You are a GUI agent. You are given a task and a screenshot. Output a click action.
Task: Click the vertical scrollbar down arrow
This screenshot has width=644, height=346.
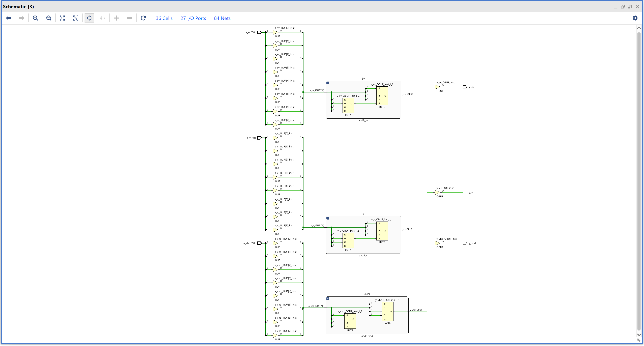[x=639, y=335]
